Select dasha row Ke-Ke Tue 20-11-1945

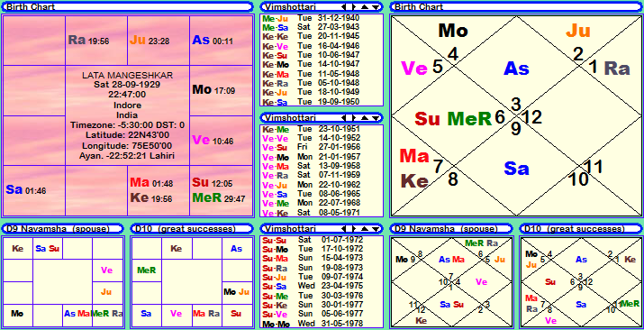pyautogui.click(x=311, y=36)
